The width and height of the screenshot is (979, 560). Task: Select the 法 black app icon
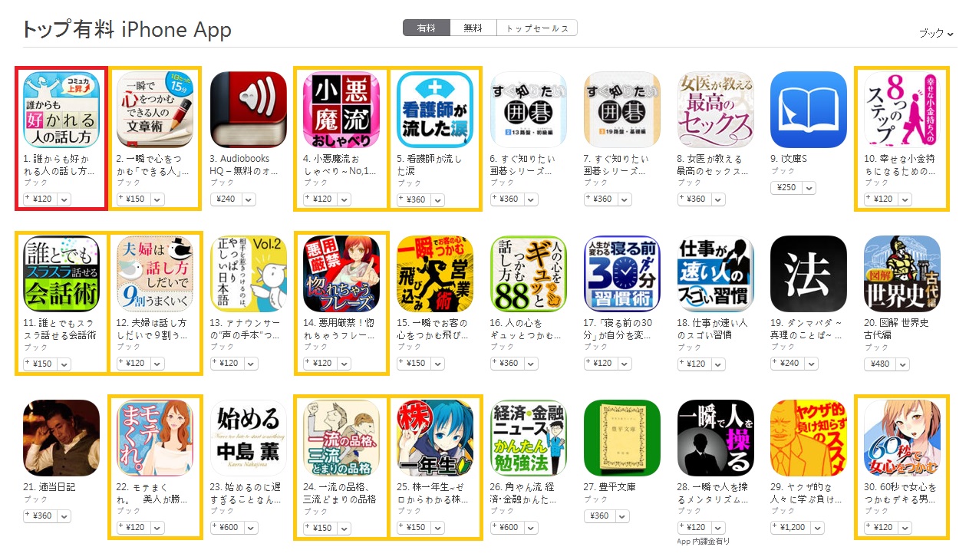click(809, 274)
